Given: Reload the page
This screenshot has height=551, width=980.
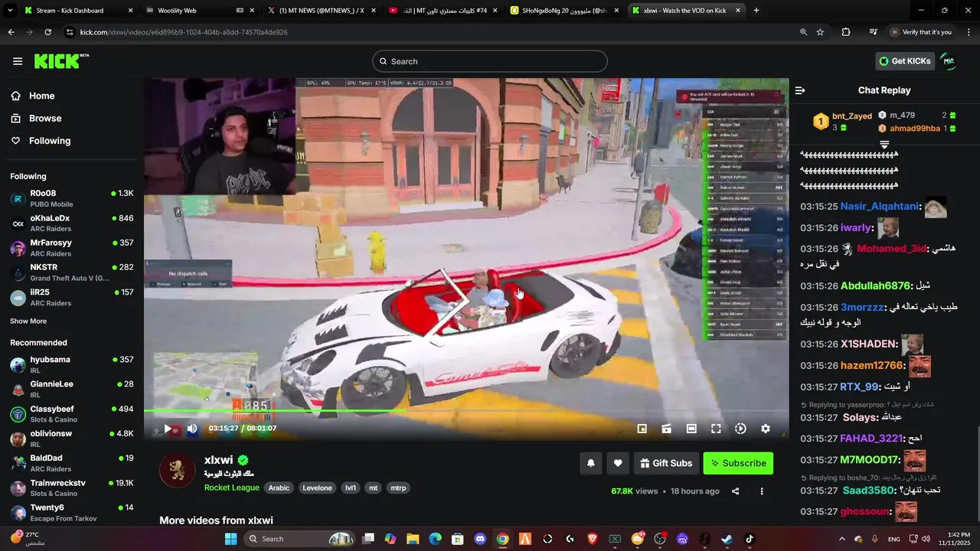Looking at the screenshot, I should tap(47, 32).
